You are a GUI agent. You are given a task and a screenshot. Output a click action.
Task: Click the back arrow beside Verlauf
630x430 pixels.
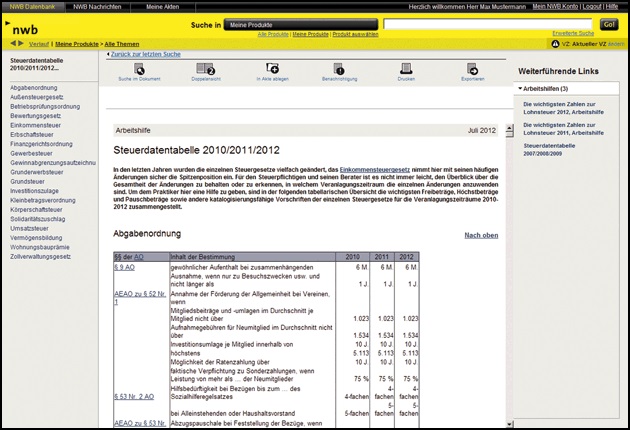pos(12,44)
